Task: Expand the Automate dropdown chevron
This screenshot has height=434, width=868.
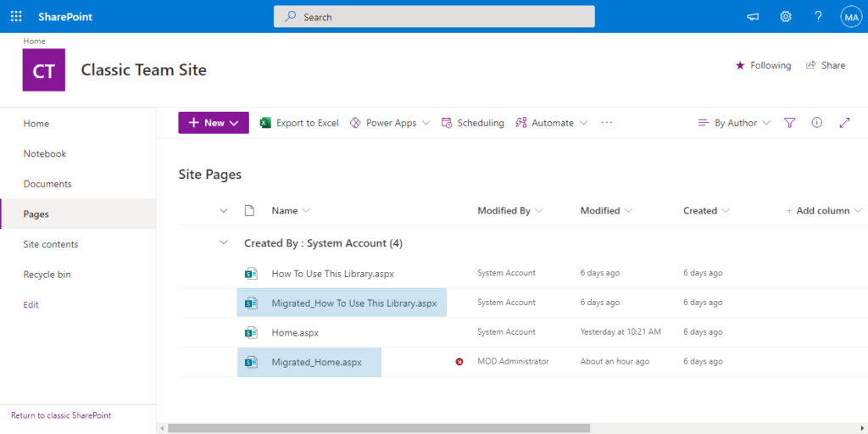Action: tap(583, 123)
